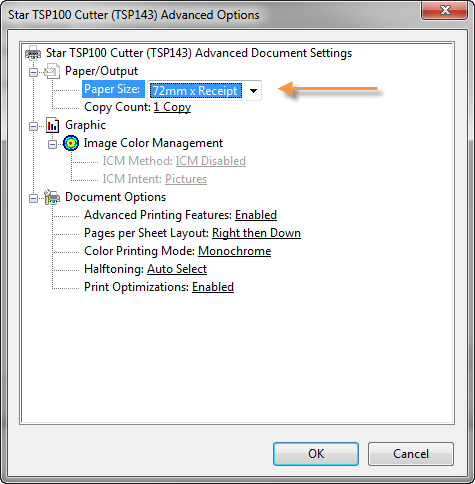The height and width of the screenshot is (484, 475).
Task: Collapse the Graphic tree node
Action: click(x=33, y=126)
